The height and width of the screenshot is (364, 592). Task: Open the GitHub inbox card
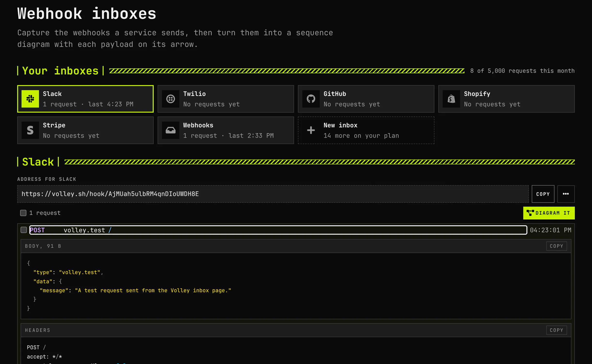tap(366, 99)
